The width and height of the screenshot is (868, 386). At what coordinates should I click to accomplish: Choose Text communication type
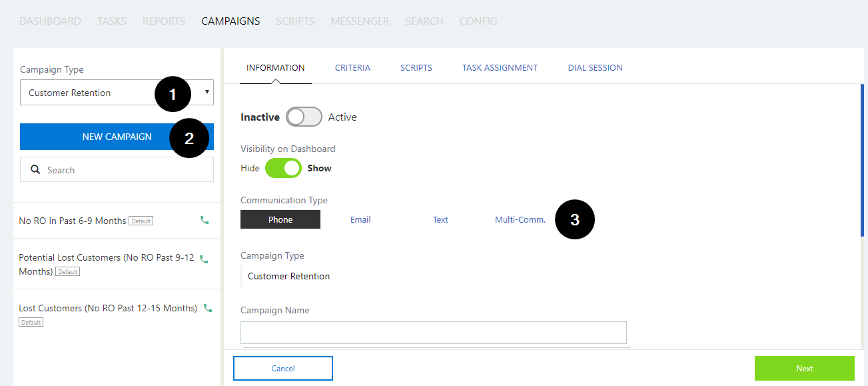[x=440, y=219]
